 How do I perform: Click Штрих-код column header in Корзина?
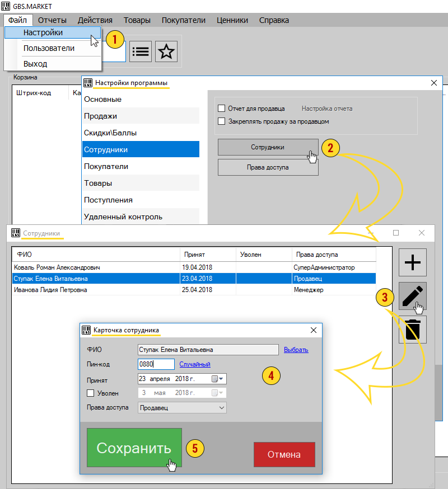(40, 93)
